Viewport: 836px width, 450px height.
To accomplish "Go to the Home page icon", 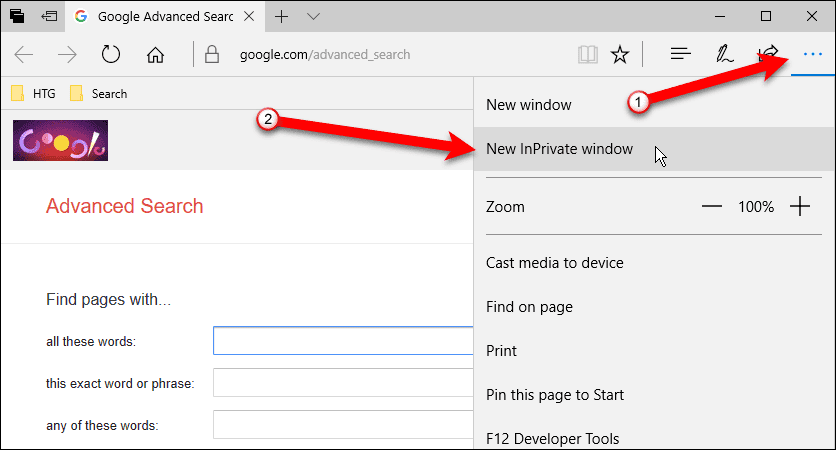I will click(155, 54).
